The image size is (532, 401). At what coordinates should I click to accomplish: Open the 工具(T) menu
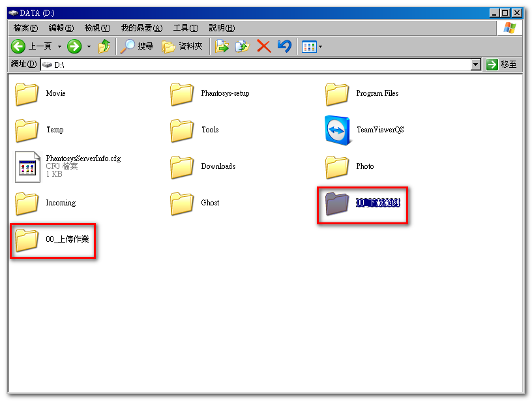coord(185,28)
